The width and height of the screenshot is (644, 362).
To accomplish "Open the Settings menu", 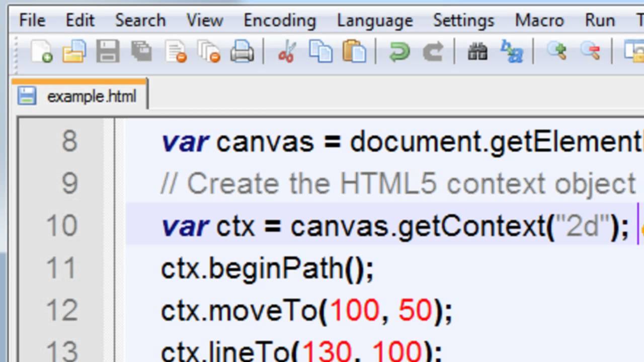I will click(464, 20).
